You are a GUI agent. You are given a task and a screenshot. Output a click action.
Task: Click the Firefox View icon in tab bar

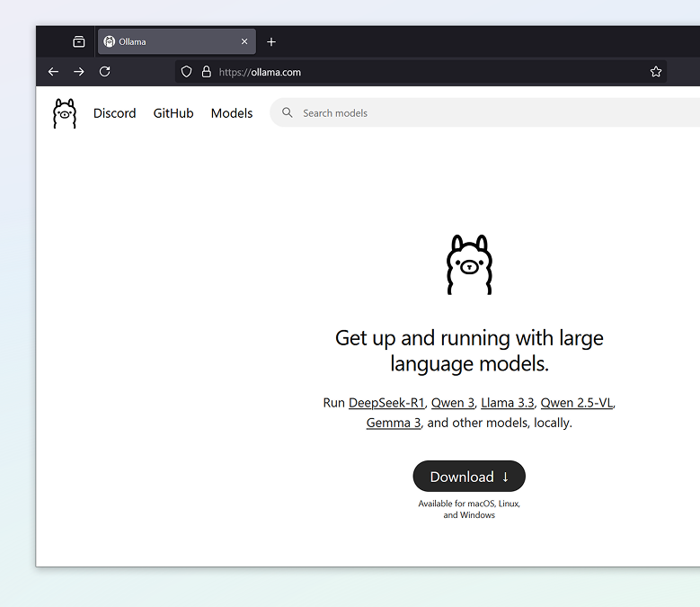pyautogui.click(x=78, y=41)
